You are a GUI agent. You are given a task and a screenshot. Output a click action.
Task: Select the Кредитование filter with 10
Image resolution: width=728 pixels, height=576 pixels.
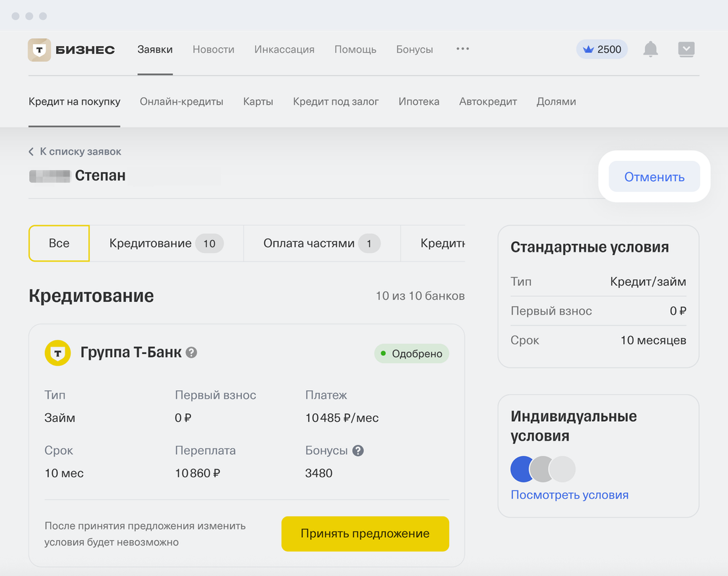pyautogui.click(x=166, y=243)
